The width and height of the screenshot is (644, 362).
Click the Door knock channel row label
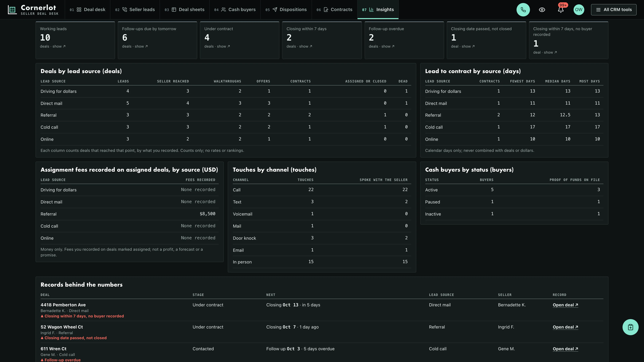point(245,238)
